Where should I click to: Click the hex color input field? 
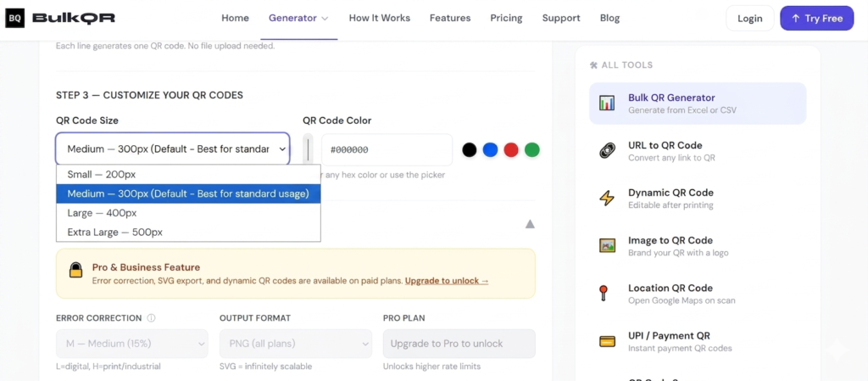click(x=387, y=149)
